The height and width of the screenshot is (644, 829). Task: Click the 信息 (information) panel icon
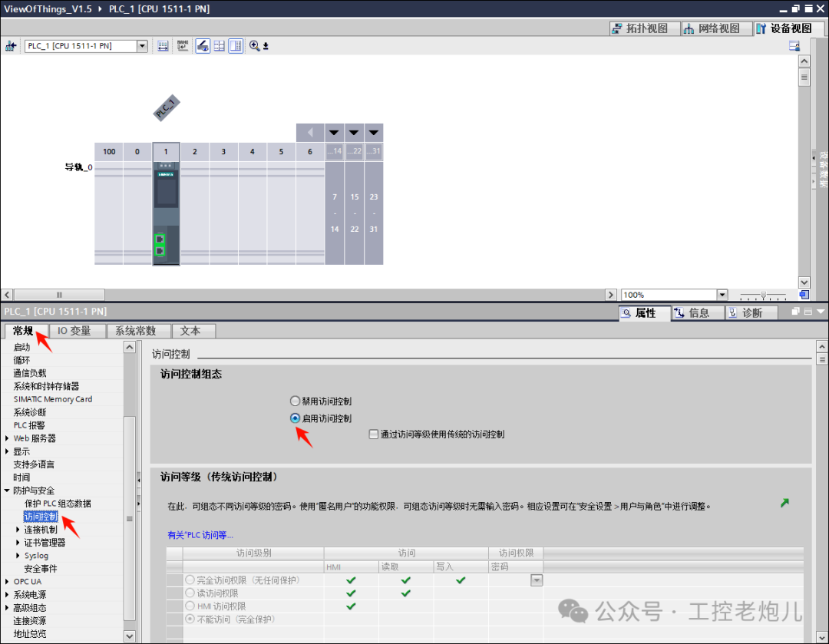click(x=697, y=312)
